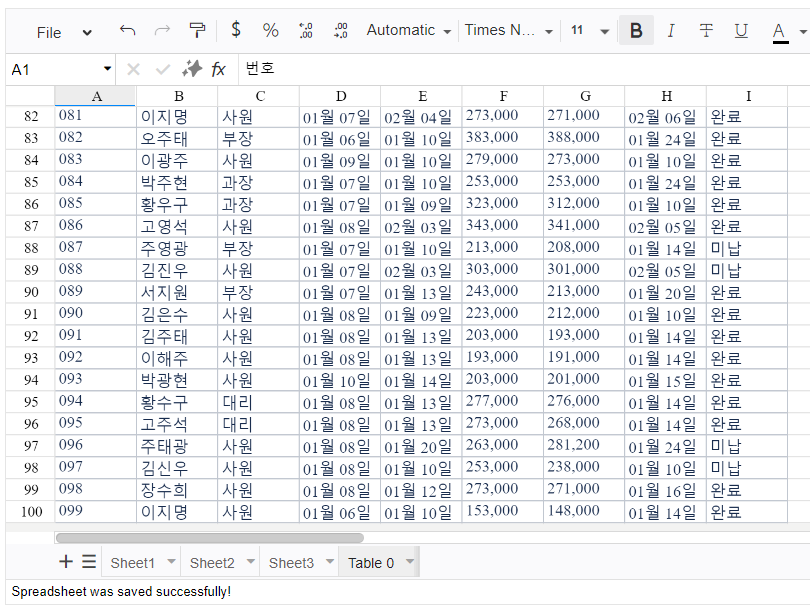Select row 82 header
Image resolution: width=810 pixels, height=612 pixels.
(30, 117)
